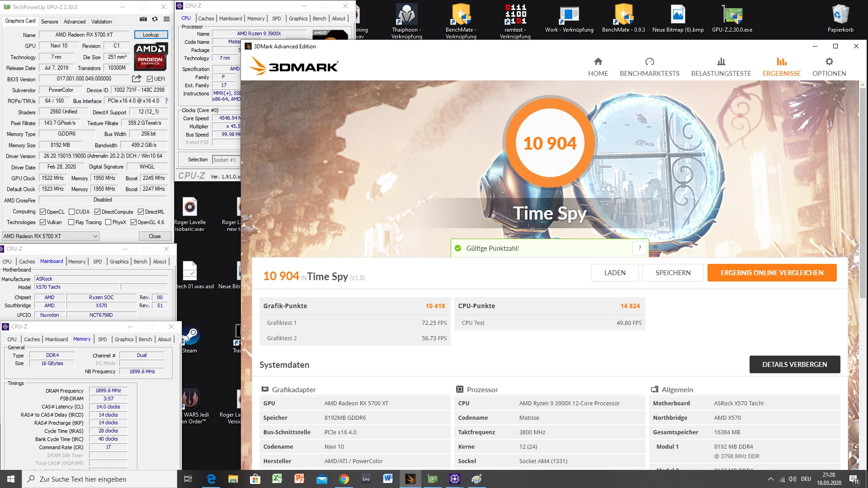This screenshot has width=868, height=488.
Task: Click the GPU-Z Lookup button
Action: pyautogui.click(x=151, y=35)
